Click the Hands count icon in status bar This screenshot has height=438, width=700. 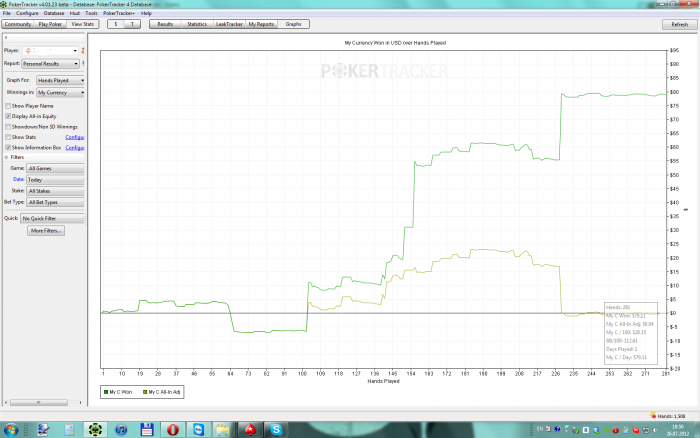(653, 416)
